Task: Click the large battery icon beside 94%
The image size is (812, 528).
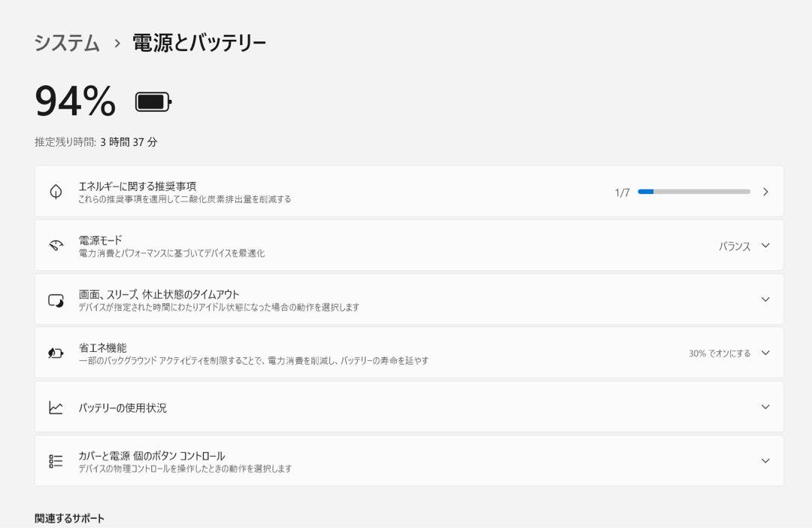Action: [153, 102]
